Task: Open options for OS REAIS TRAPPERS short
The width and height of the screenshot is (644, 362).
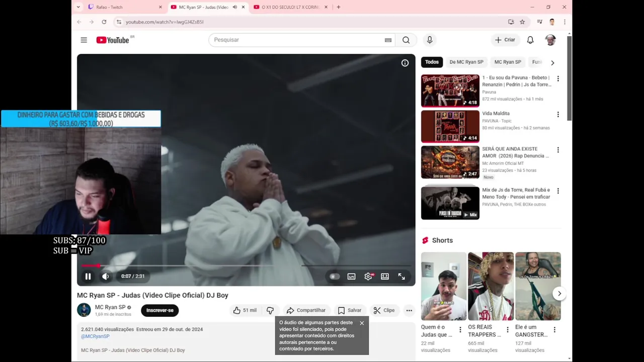Action: pos(507,330)
